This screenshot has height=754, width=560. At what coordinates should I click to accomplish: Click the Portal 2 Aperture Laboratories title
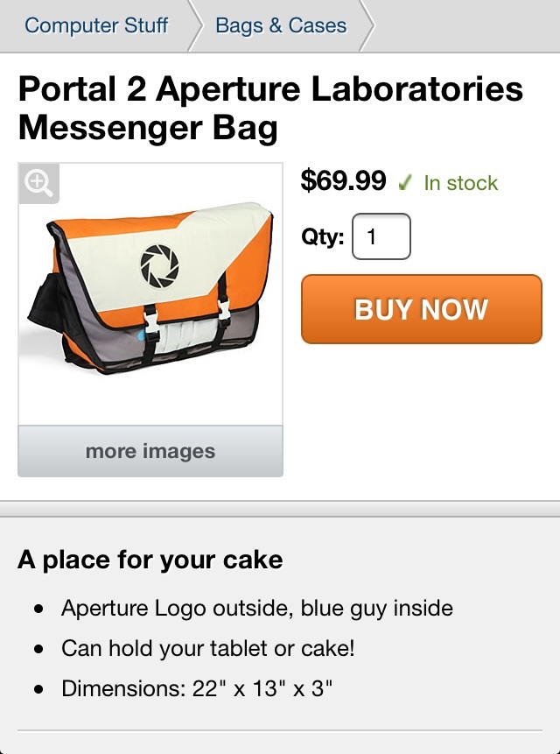point(270,109)
